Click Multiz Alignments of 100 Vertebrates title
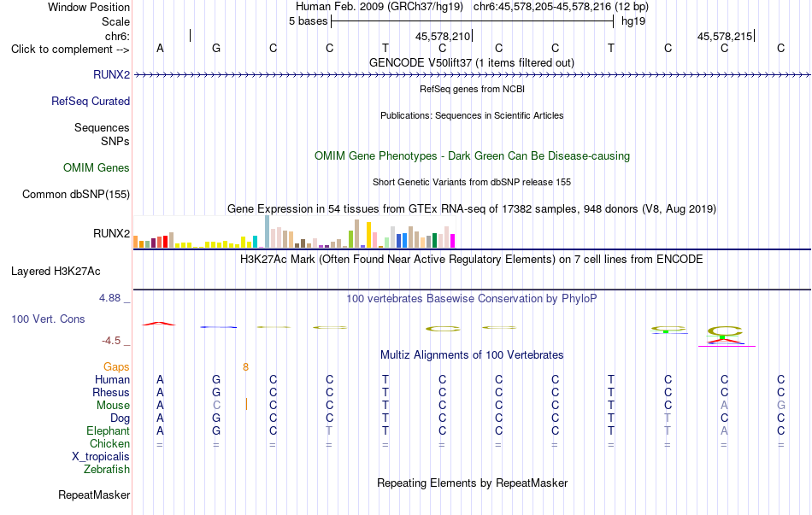Image resolution: width=812 pixels, height=515 pixels. 472,354
